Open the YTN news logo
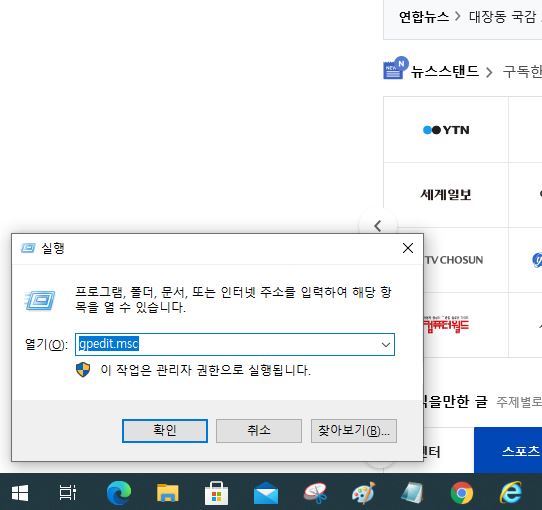 coord(446,130)
